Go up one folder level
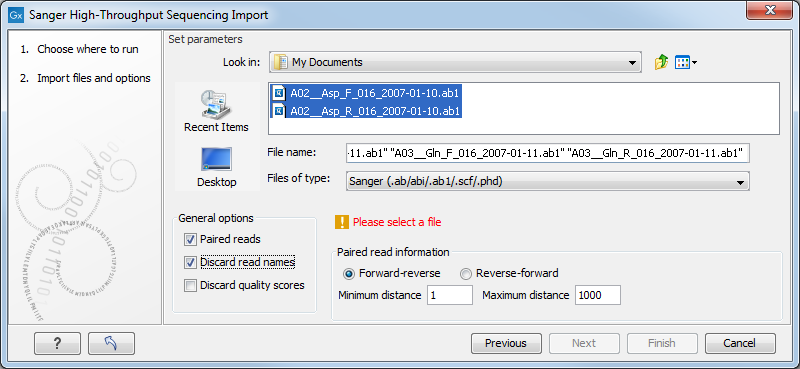Viewport: 800px width, 369px height. click(x=661, y=63)
